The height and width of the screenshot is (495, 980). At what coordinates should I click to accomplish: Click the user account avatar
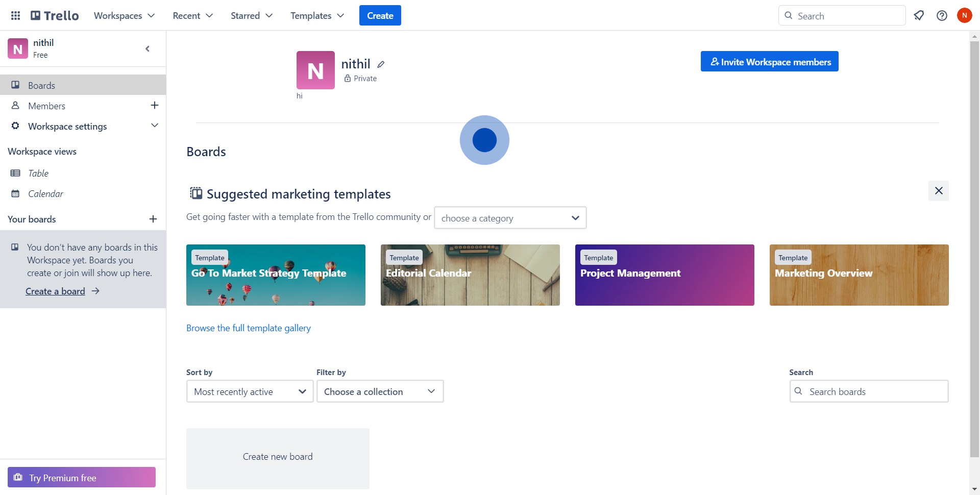[x=964, y=15]
